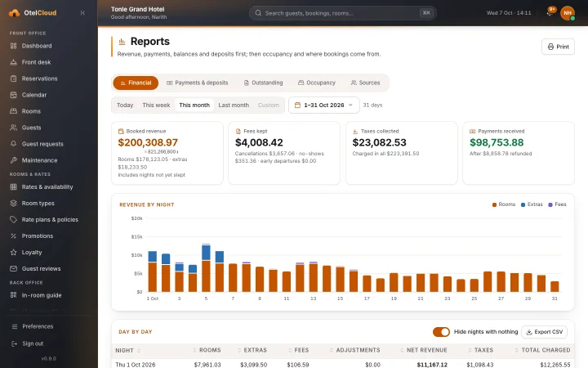Click the Fees legend color swatch
Screen dimensions: 588x368
pos(550,204)
